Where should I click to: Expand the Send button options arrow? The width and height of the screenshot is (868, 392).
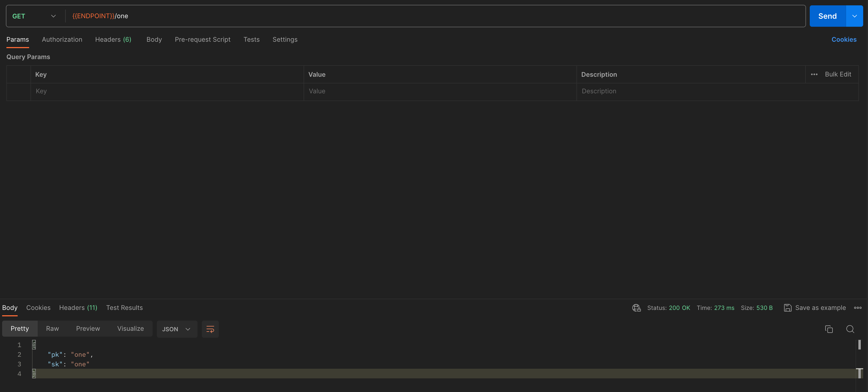click(854, 16)
